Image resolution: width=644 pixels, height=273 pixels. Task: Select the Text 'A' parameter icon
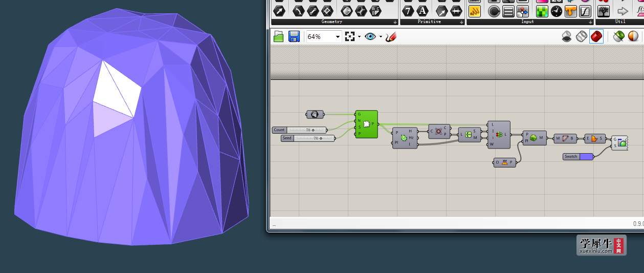coord(422,11)
